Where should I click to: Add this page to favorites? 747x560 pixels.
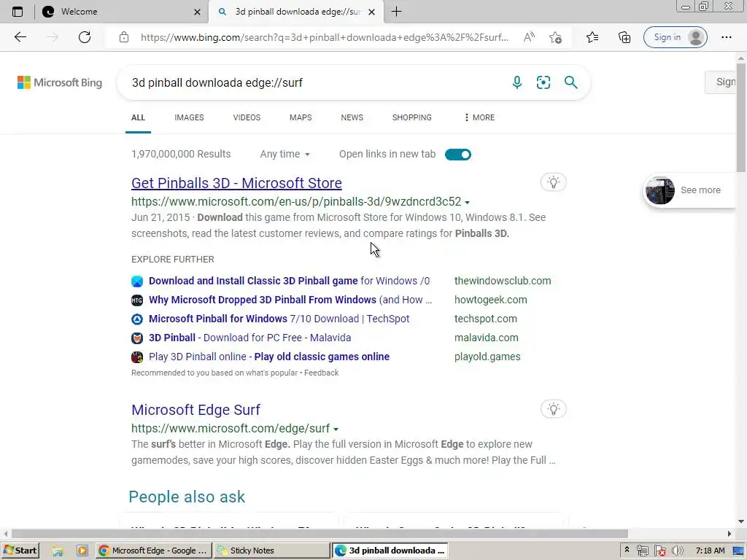tap(555, 37)
